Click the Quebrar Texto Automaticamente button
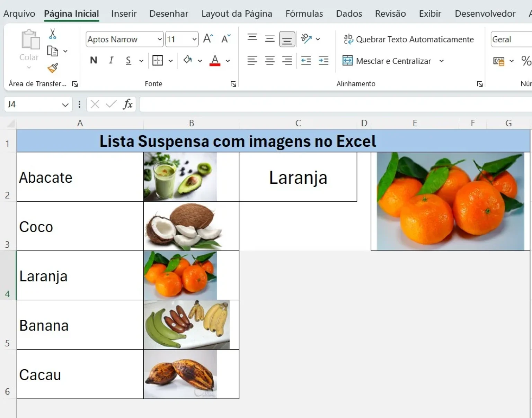The width and height of the screenshot is (532, 418). (x=408, y=39)
